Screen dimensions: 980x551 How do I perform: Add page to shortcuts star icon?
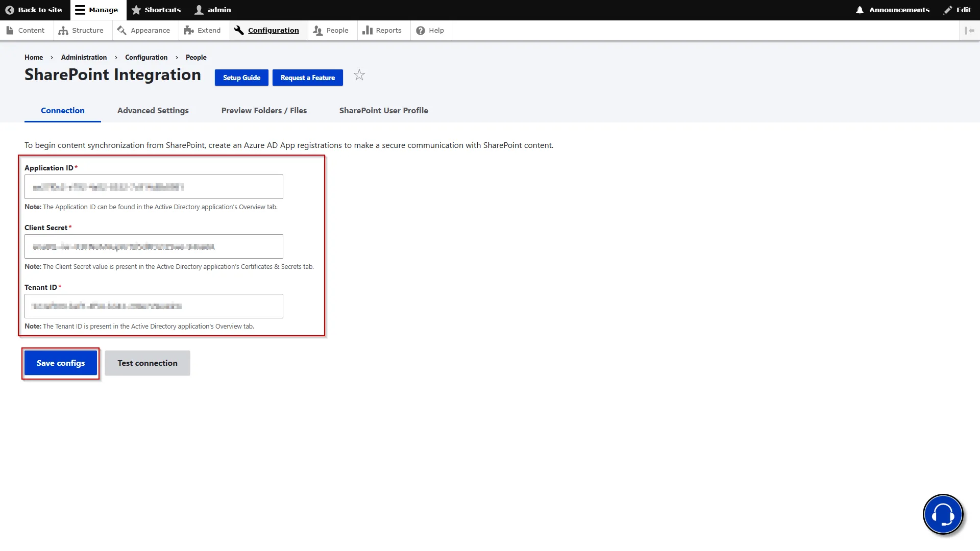tap(359, 75)
